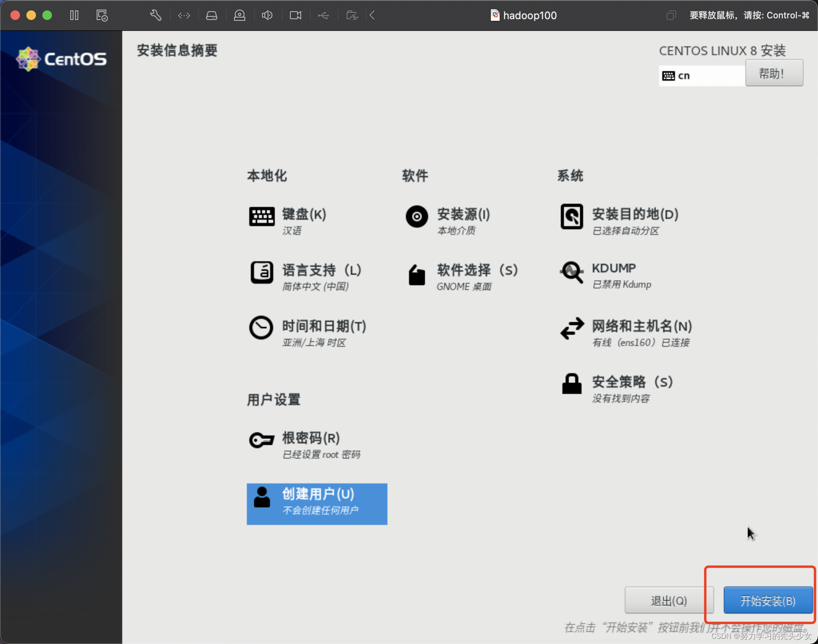The image size is (818, 644).
Task: Open 语言支持(L) language support
Action: pos(322,270)
